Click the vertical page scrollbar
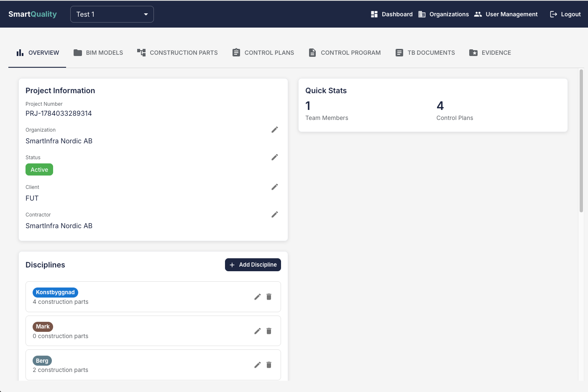Image resolution: width=588 pixels, height=392 pixels. 581,141
